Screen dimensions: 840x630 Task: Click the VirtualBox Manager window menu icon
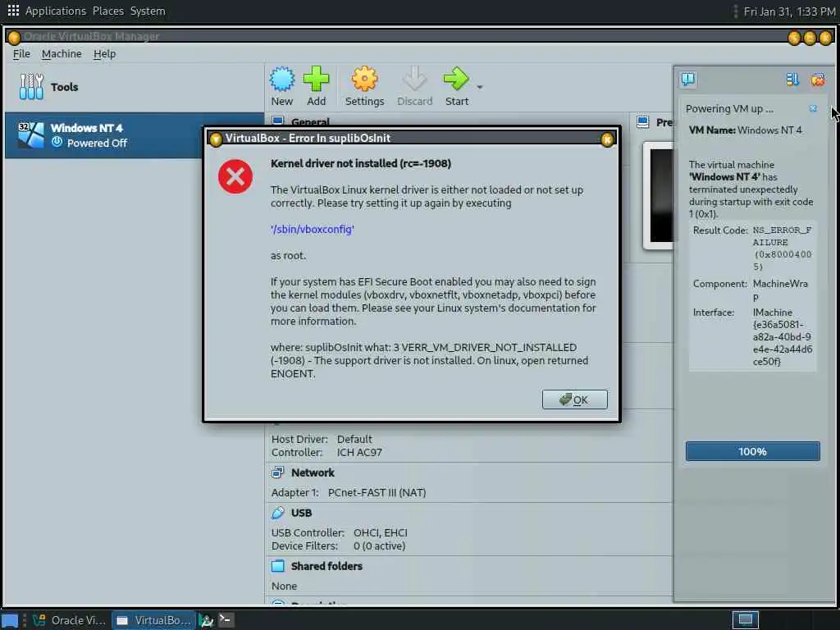[15, 37]
